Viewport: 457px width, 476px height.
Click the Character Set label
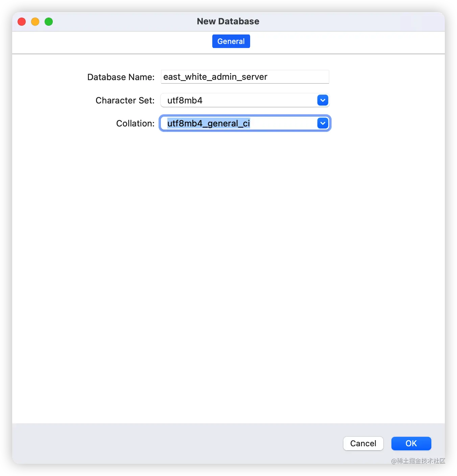125,100
